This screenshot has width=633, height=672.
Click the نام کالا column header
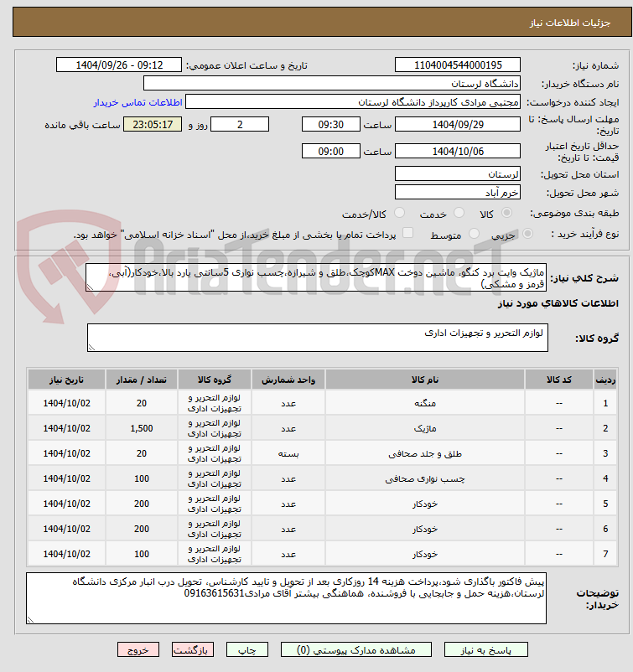coord(424,380)
